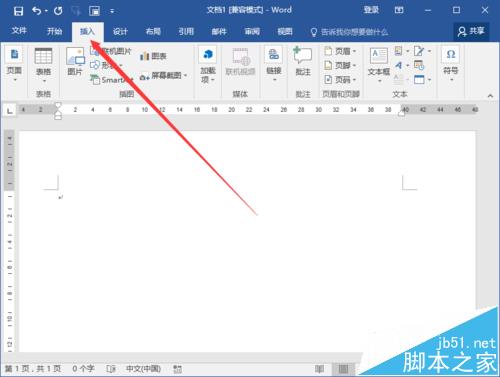Open the 布局 (Layout) tab
Viewport: 500px width, 377px height.
coord(153,32)
